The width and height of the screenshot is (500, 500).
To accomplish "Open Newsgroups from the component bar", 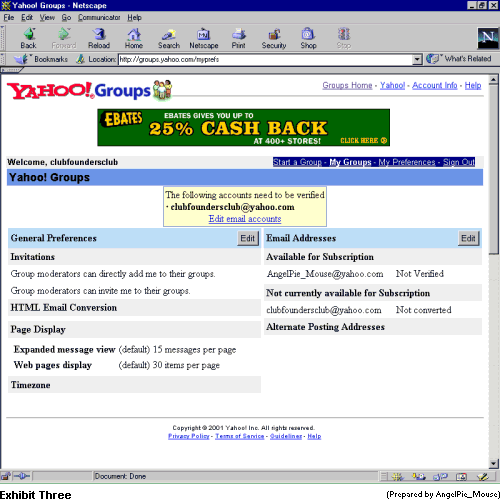I will tap(440, 477).
